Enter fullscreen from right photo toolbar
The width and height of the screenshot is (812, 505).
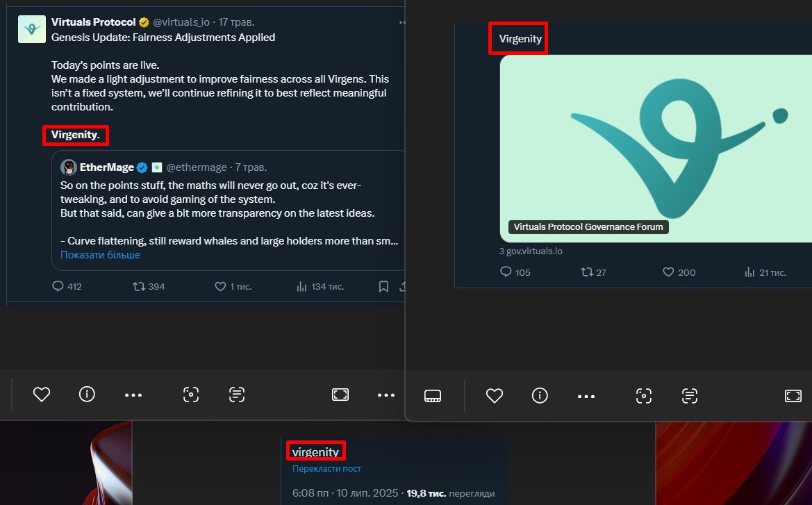tap(793, 396)
